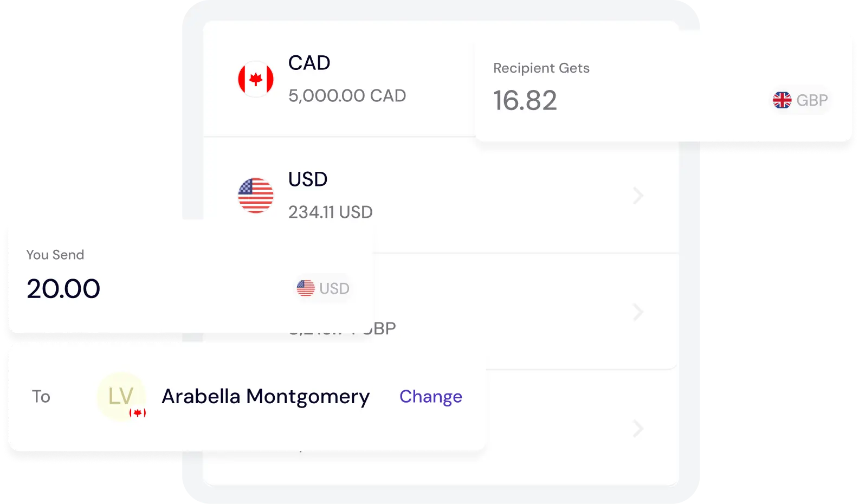Select recipient name Arabella Montgomery
Viewport: 859px width, 504px height.
pyautogui.click(x=266, y=397)
